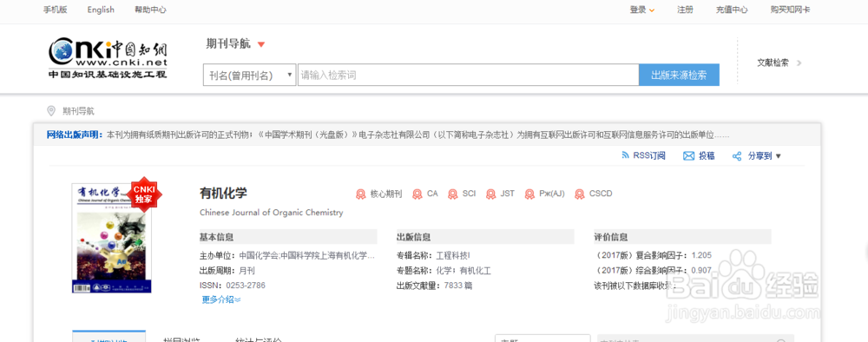Expand 更多介绍 journal details
The width and height of the screenshot is (868, 342).
click(220, 299)
